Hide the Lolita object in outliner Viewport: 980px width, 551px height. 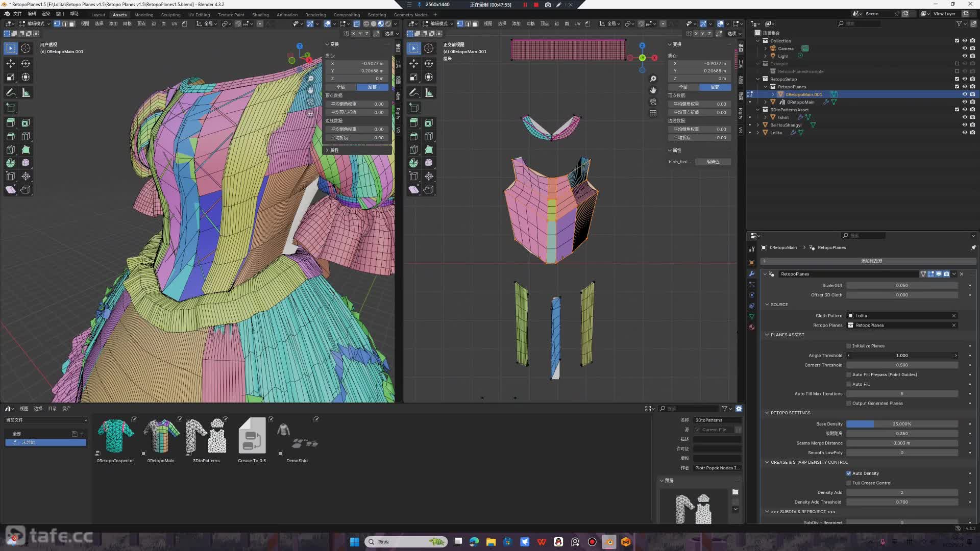pos(965,133)
